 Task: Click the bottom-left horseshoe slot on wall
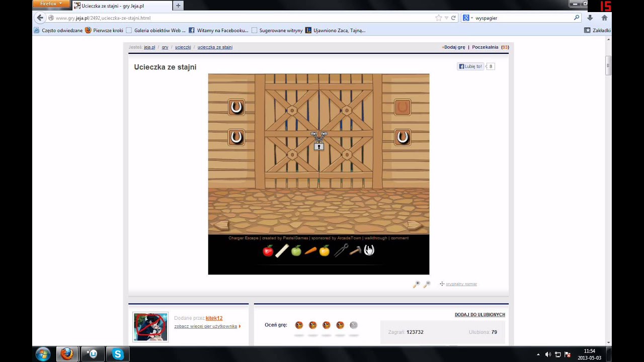pyautogui.click(x=236, y=137)
